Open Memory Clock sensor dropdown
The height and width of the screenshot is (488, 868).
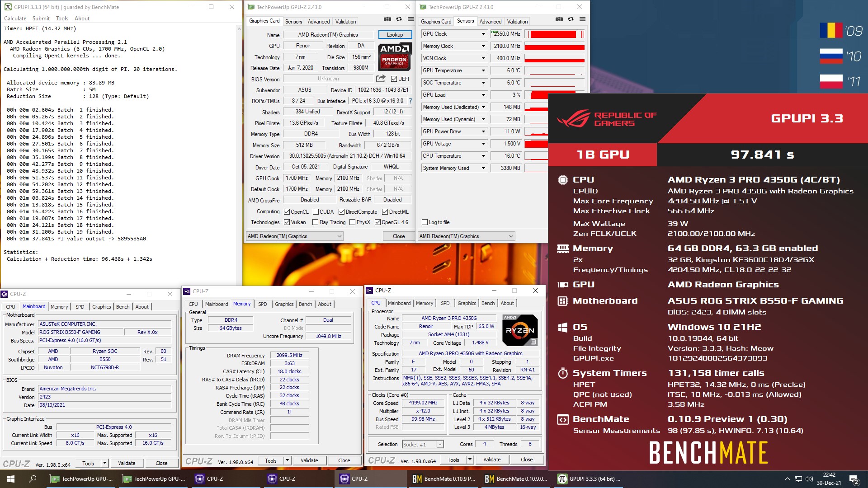click(483, 46)
